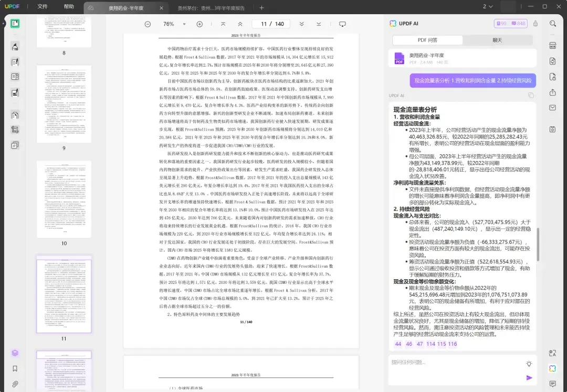This screenshot has height=392, width=567.
Task: Open the 文件 menu
Action: (x=43, y=6)
